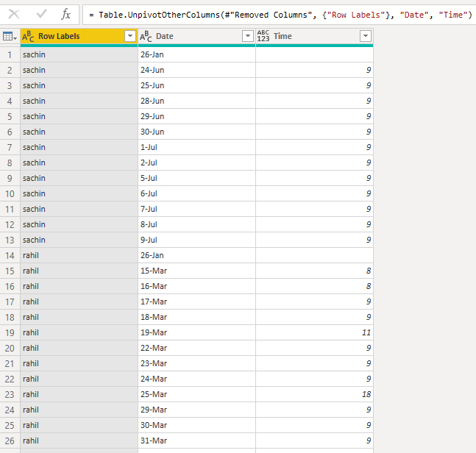
Task: Open the table options icon at the grid corner
Action: [x=10, y=37]
